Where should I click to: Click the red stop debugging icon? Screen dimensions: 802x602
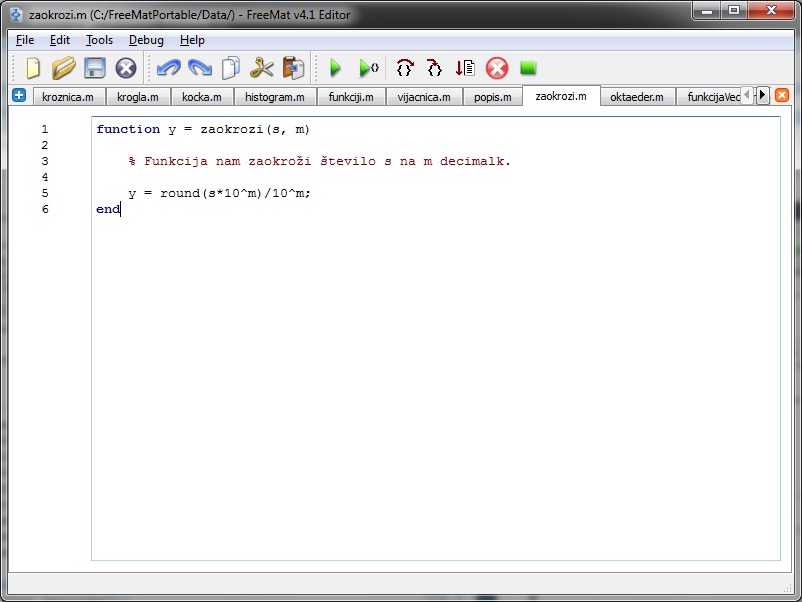pyautogui.click(x=497, y=68)
